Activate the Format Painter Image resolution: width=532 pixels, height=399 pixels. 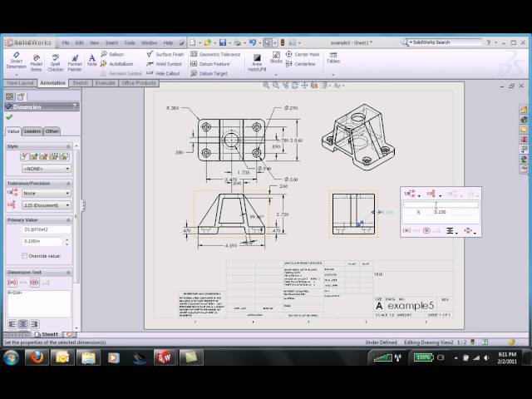click(x=75, y=62)
